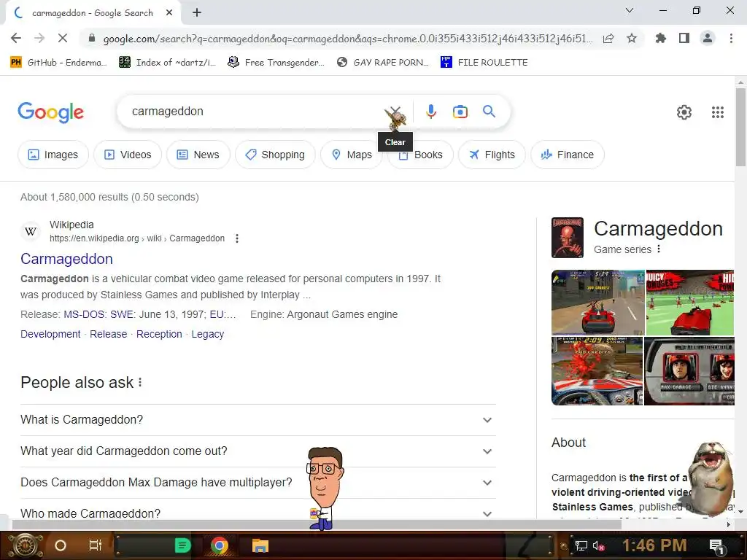Expand 'What year did Carmageddon come out?'
The image size is (747, 560).
coord(258,451)
